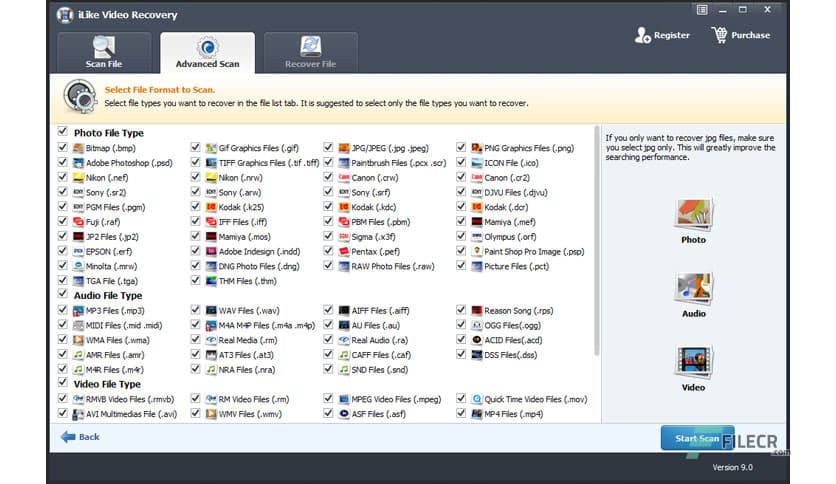Screen dimensions: 836x484
Task: Click the 'Version 9.0' text
Action: [x=733, y=467]
